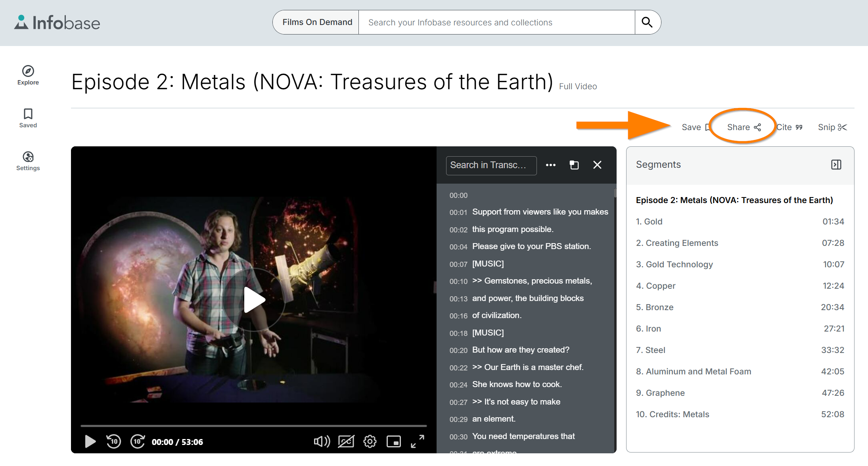Mute the video volume
868x466 pixels.
coord(322,441)
